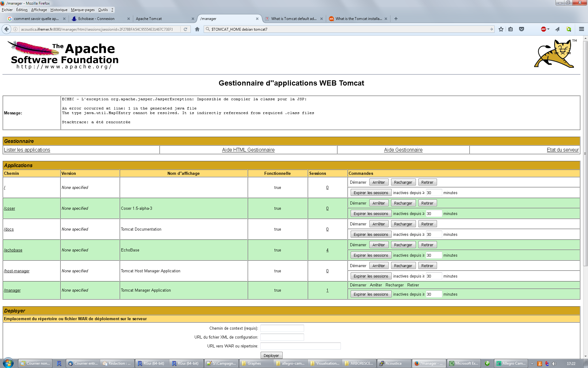Click the Apache Software Foundation logo
This screenshot has height=368, width=588.
point(63,55)
